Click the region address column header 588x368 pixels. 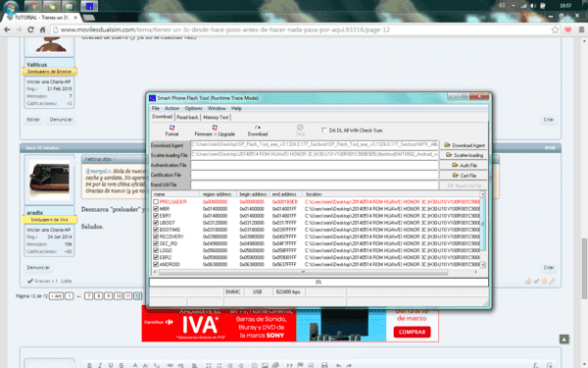pyautogui.click(x=218, y=194)
